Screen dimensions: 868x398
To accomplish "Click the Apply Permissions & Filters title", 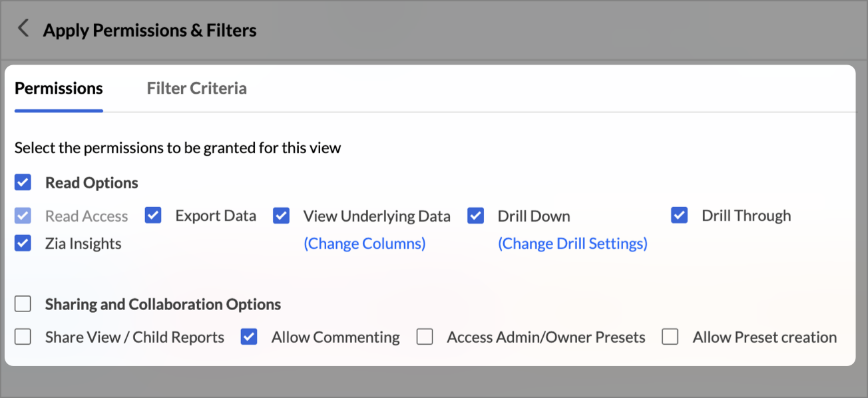I will (x=150, y=31).
